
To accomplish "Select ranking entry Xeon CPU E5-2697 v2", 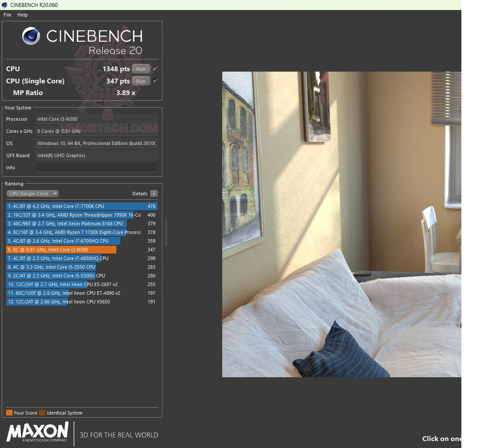I will (x=82, y=284).
